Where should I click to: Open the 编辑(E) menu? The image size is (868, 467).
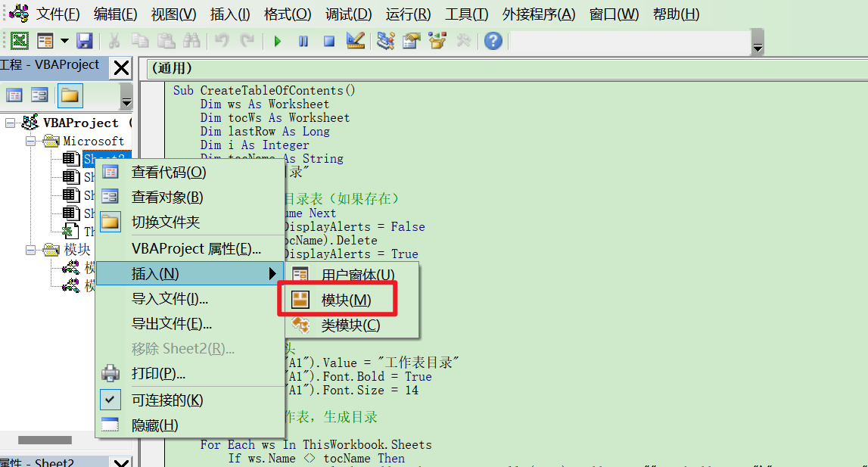(115, 14)
